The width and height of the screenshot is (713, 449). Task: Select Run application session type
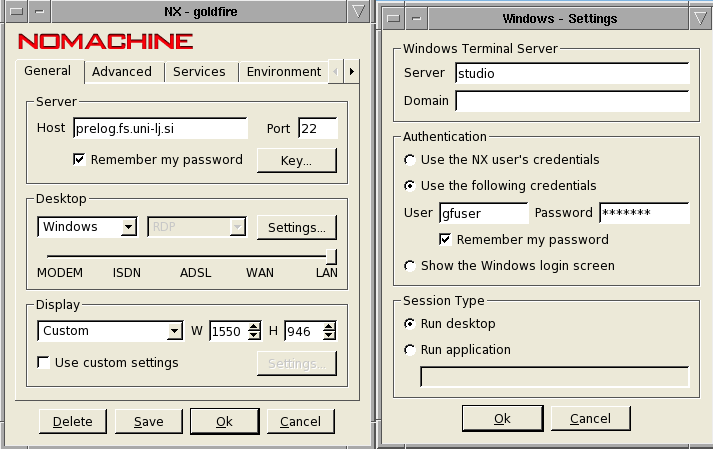[409, 350]
